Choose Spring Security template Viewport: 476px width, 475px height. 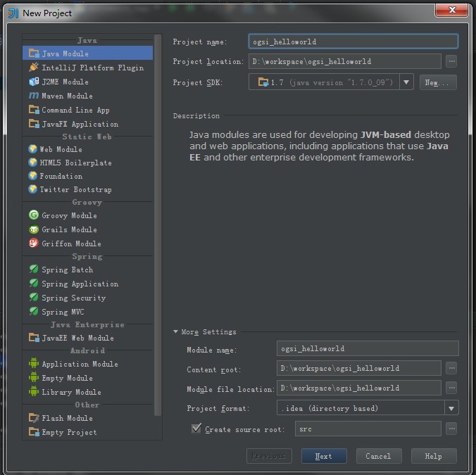click(88, 298)
